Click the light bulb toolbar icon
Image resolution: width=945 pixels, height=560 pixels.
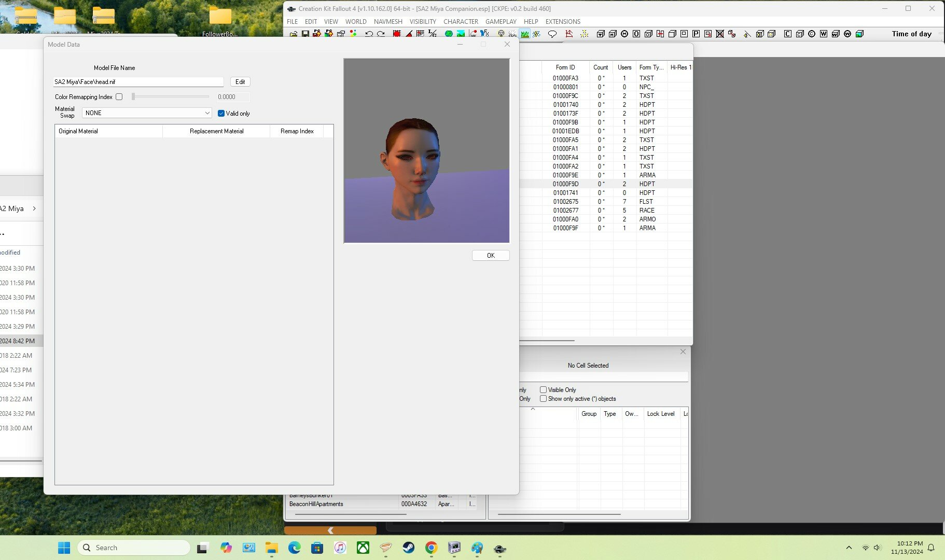click(x=501, y=34)
